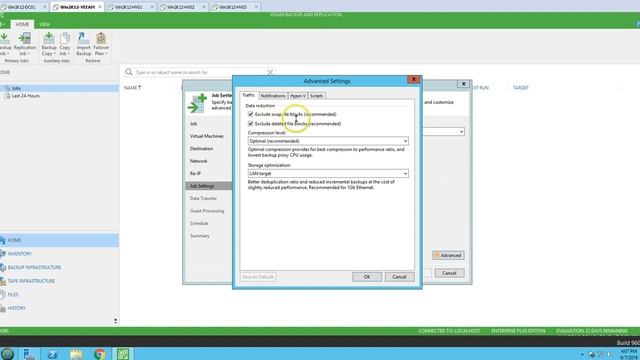
Task: Click the Backup Job ribbon icon
Action: [x=5, y=44]
